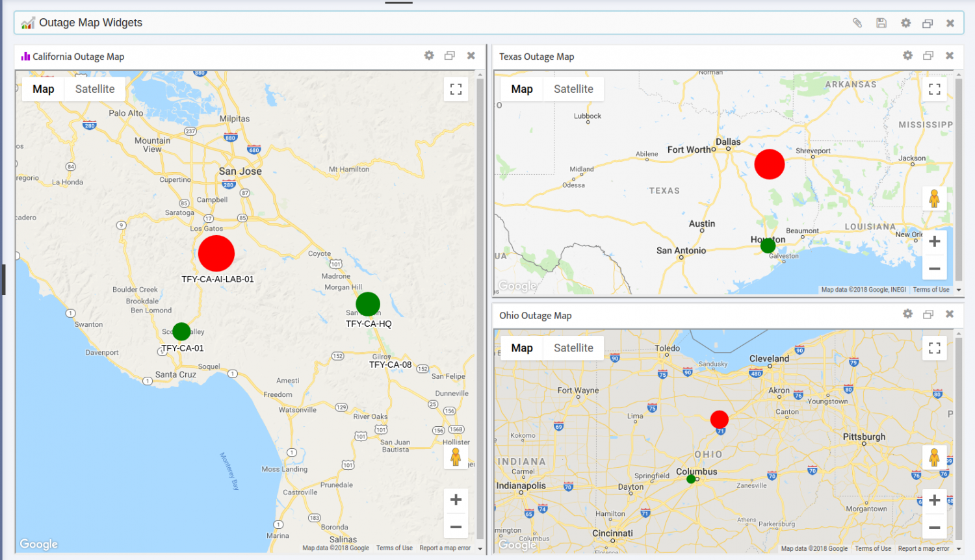Maximize the Ohio Outage Map widget
This screenshot has width=975, height=560.
[928, 314]
